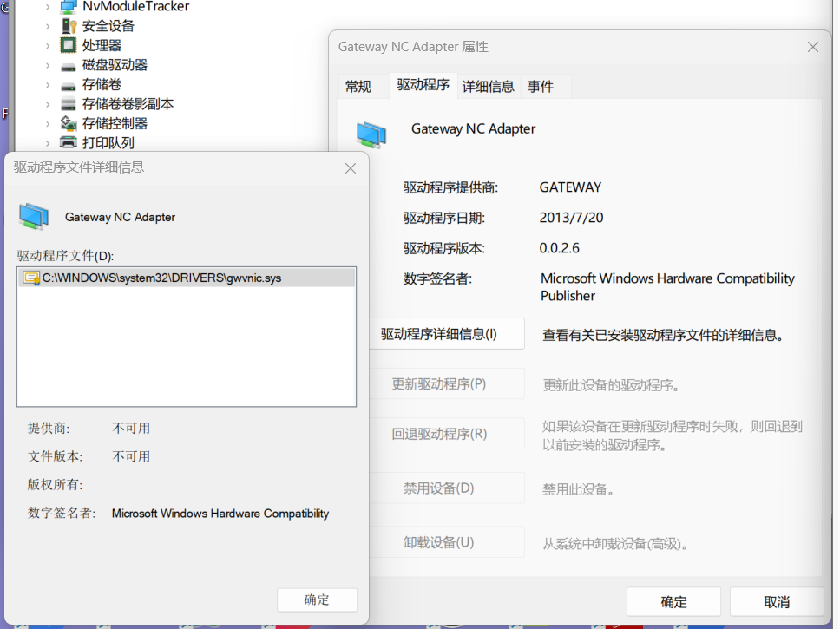Click 卸载设备(U) button
Image resolution: width=840 pixels, height=629 pixels.
coord(446,542)
